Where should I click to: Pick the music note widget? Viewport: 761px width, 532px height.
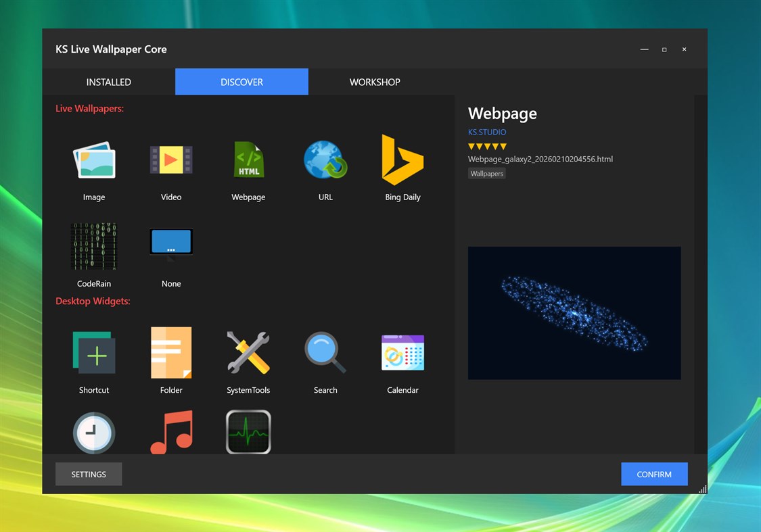click(171, 433)
